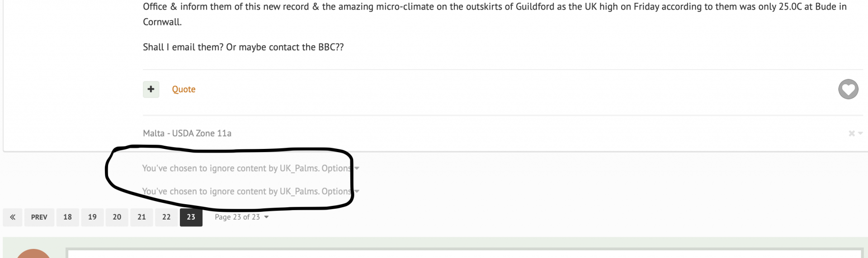
Task: Open the Page 23 of 23 dropdown
Action: [242, 217]
